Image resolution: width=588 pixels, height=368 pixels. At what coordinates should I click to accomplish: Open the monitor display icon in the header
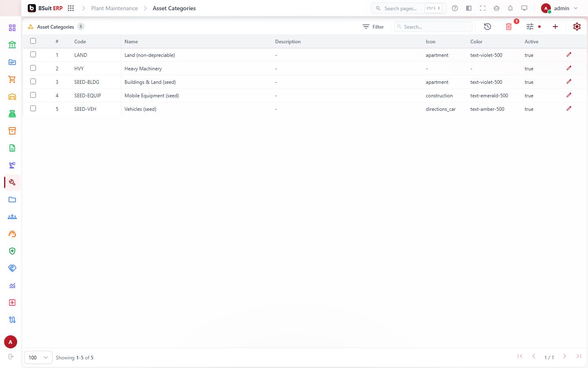pyautogui.click(x=524, y=8)
